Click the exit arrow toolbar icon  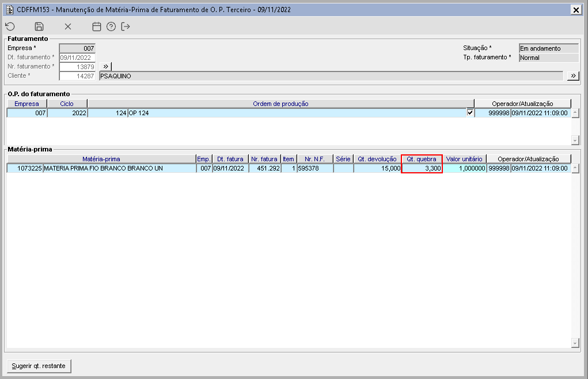[x=126, y=26]
